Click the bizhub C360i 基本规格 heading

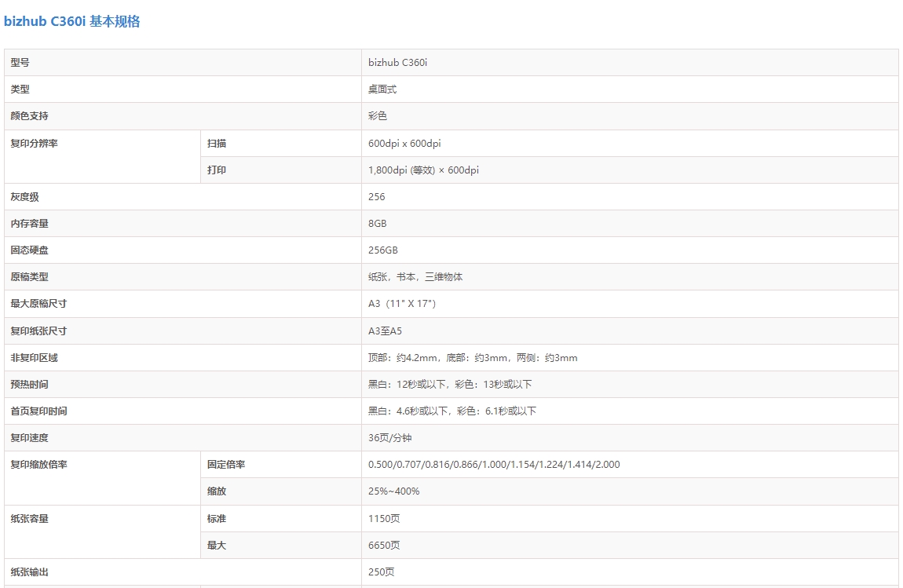(x=71, y=22)
